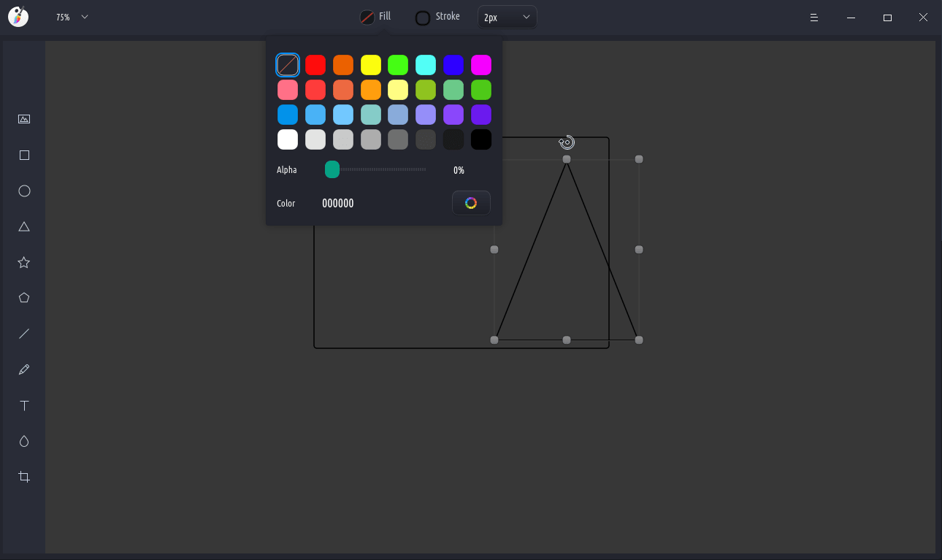942x560 pixels.
Task: Select the Blur tool
Action: pos(24,441)
